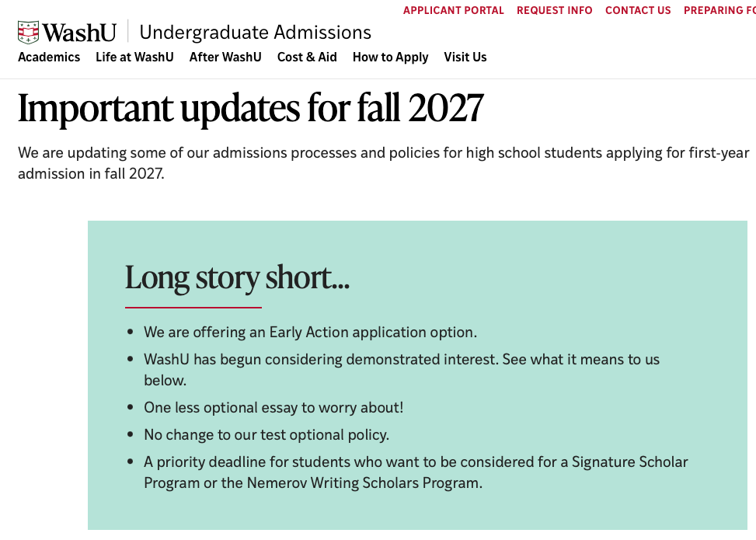Screen dimensions: 756x540
Task: Click the partially visible Preparing For link
Action: click(719, 10)
